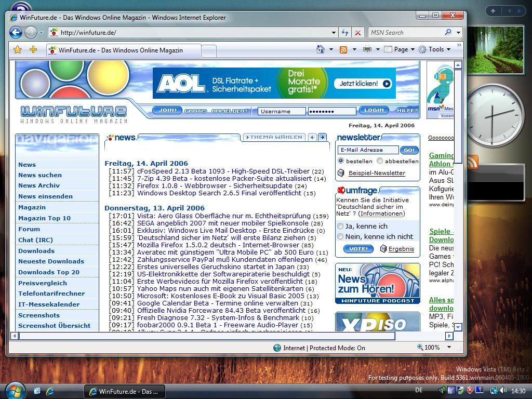The height and width of the screenshot is (399, 532).
Task: Open the HILFE? help link
Action: pos(407,111)
